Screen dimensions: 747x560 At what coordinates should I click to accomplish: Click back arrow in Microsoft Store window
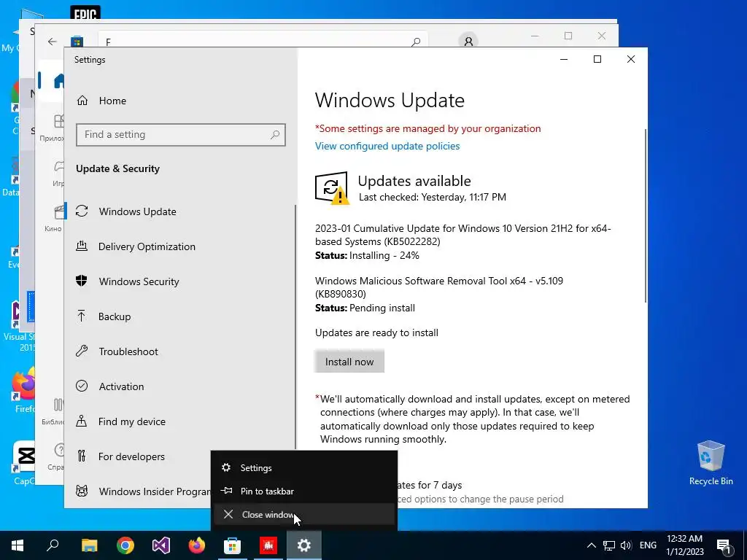coord(53,42)
